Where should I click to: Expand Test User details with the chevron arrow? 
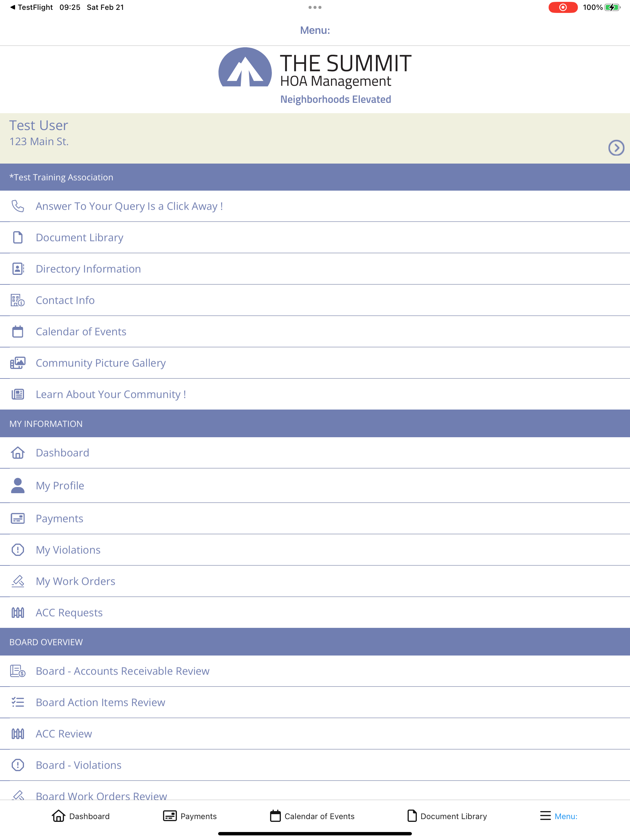click(x=616, y=148)
